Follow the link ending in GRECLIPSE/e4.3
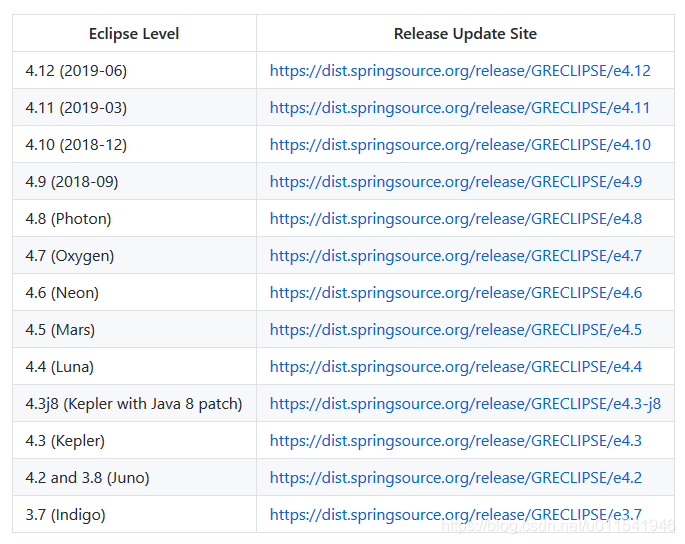685x544 pixels. click(x=456, y=440)
